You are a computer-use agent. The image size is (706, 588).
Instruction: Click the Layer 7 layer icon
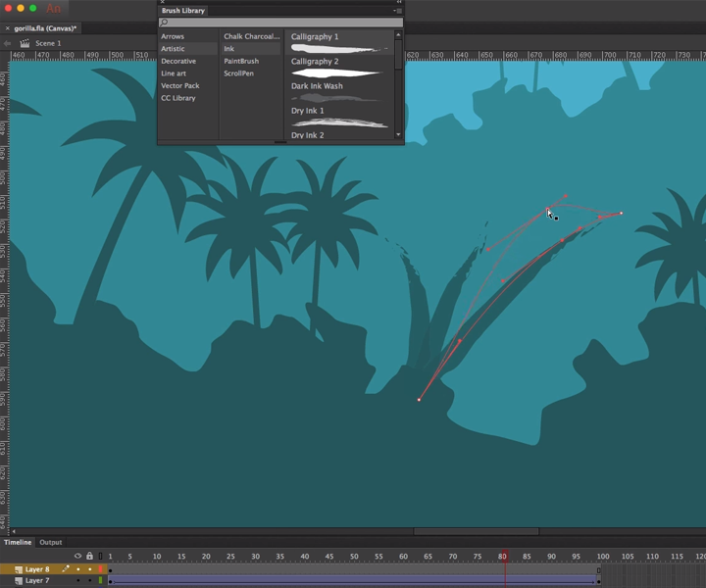pyautogui.click(x=19, y=581)
